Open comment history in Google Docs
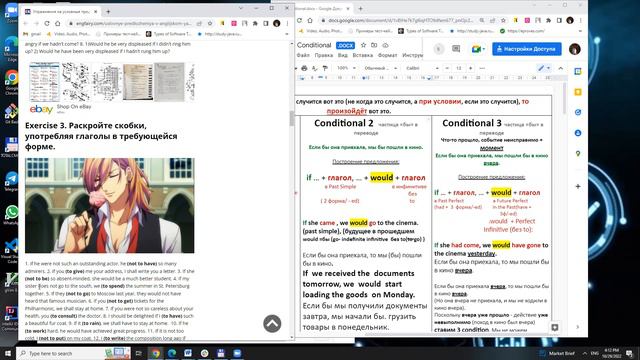The height and width of the screenshot is (360, 640). 456,49
